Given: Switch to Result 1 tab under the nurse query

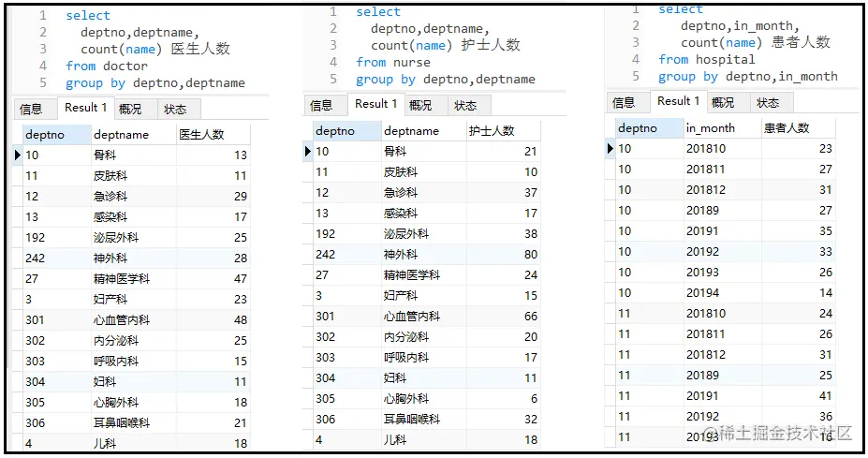Looking at the screenshot, I should 375,104.
